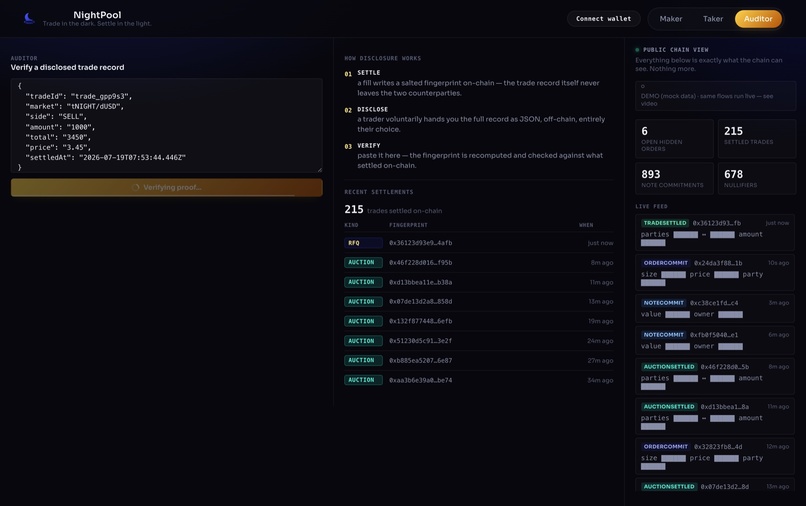The height and width of the screenshot is (506, 806).
Task: Click the AUCTION badge for 0xd13bbea11e…b38a
Action: [x=363, y=282]
